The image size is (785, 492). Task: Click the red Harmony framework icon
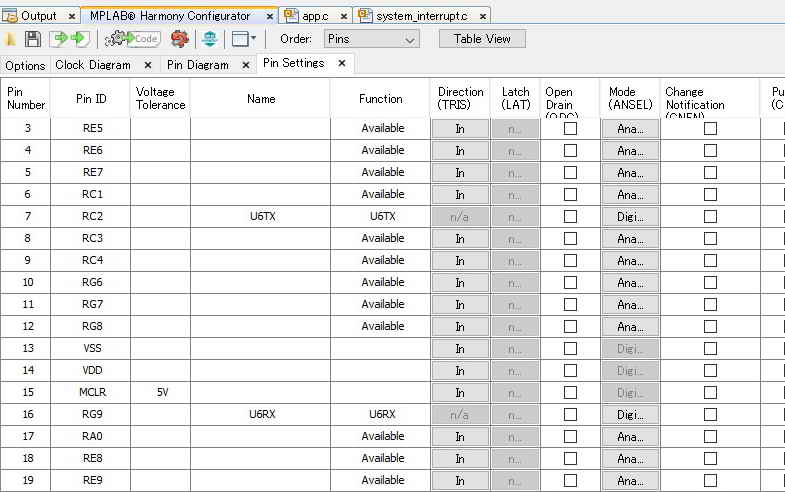(x=180, y=39)
